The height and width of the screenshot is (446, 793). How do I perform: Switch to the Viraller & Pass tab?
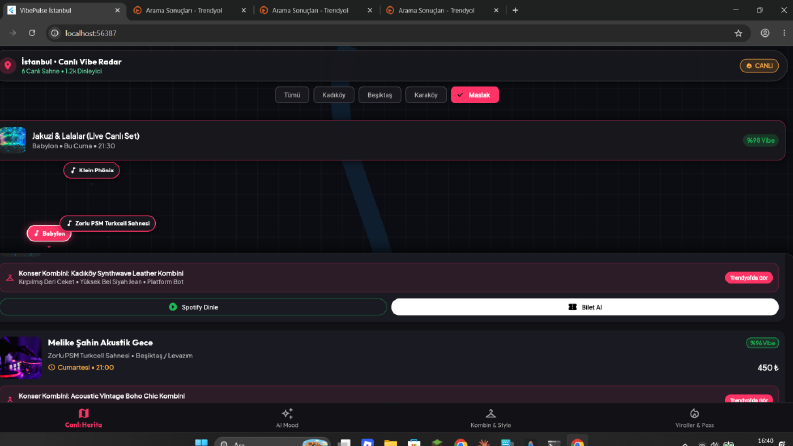694,418
